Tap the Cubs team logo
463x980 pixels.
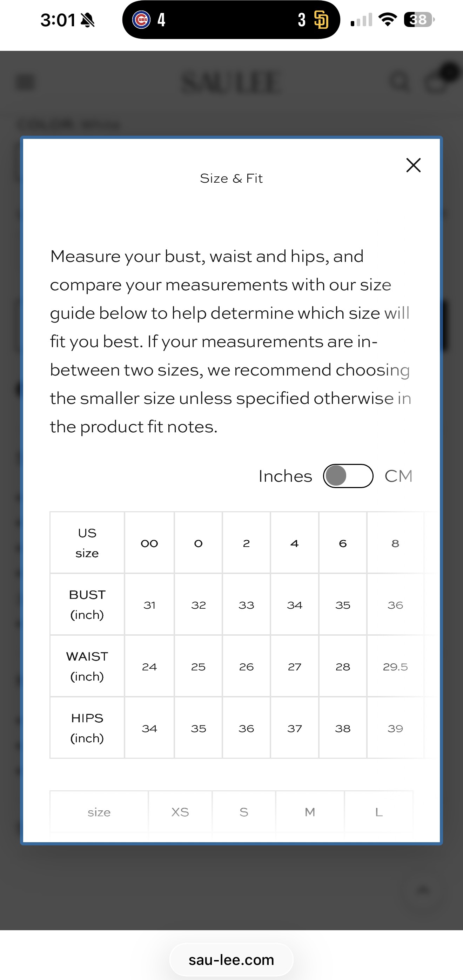pyautogui.click(x=141, y=19)
